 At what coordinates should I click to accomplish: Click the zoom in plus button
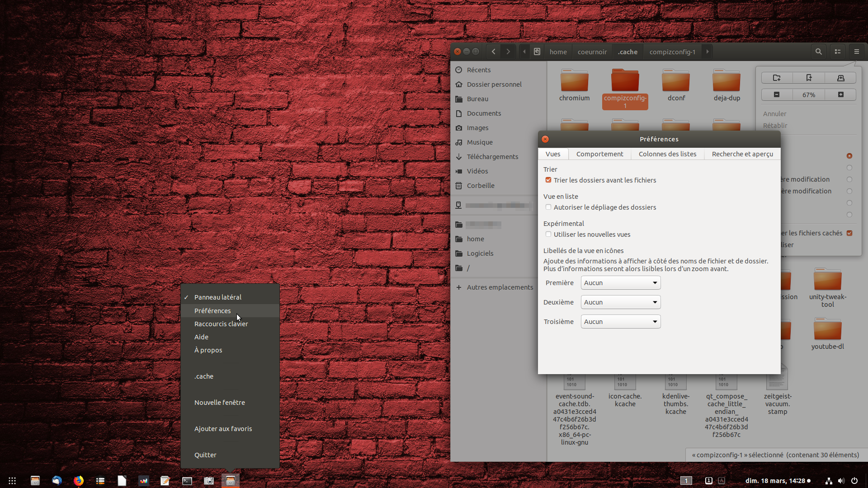[x=840, y=94]
